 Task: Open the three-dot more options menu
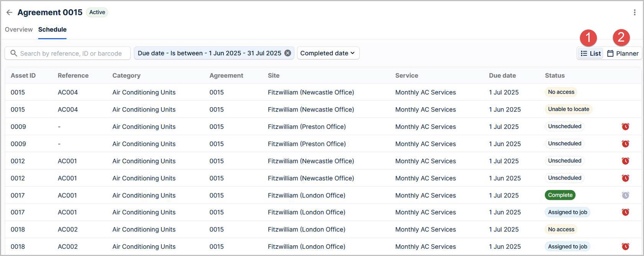[x=634, y=12]
